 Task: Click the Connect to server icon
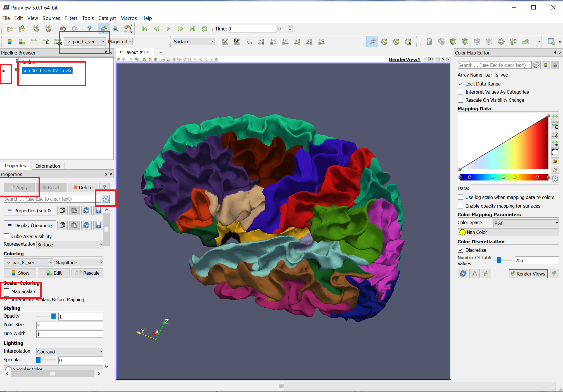36,29
